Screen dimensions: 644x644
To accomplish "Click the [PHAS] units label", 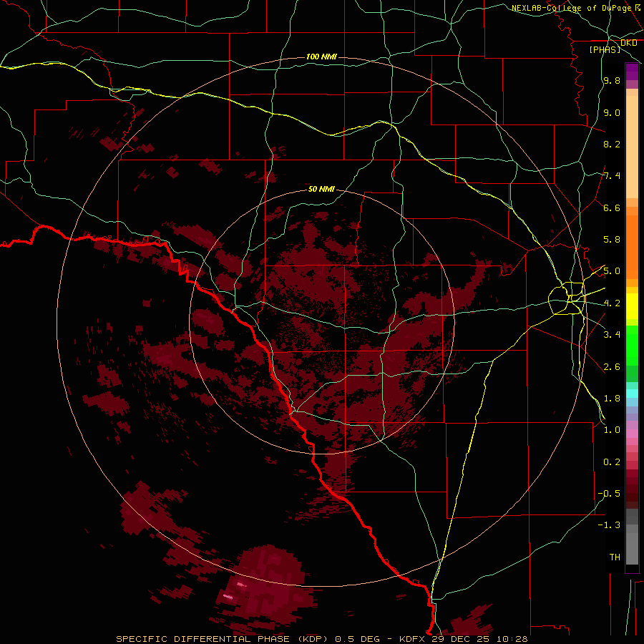I will click(x=605, y=49).
